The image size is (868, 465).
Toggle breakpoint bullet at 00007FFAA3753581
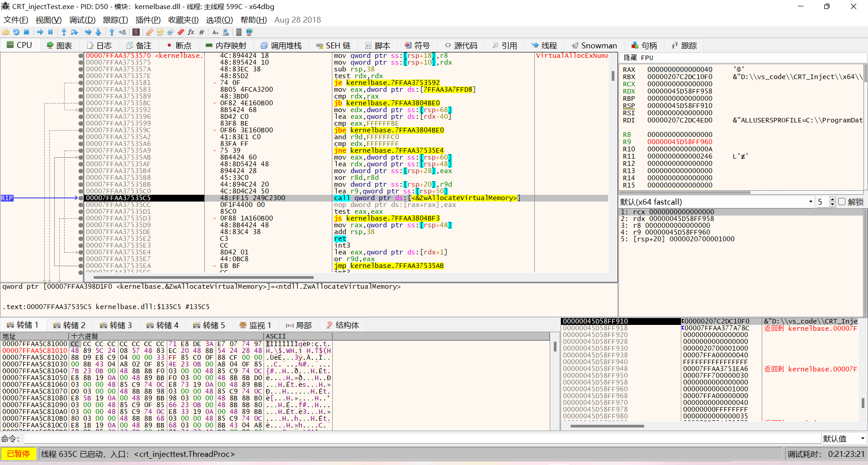80,83
